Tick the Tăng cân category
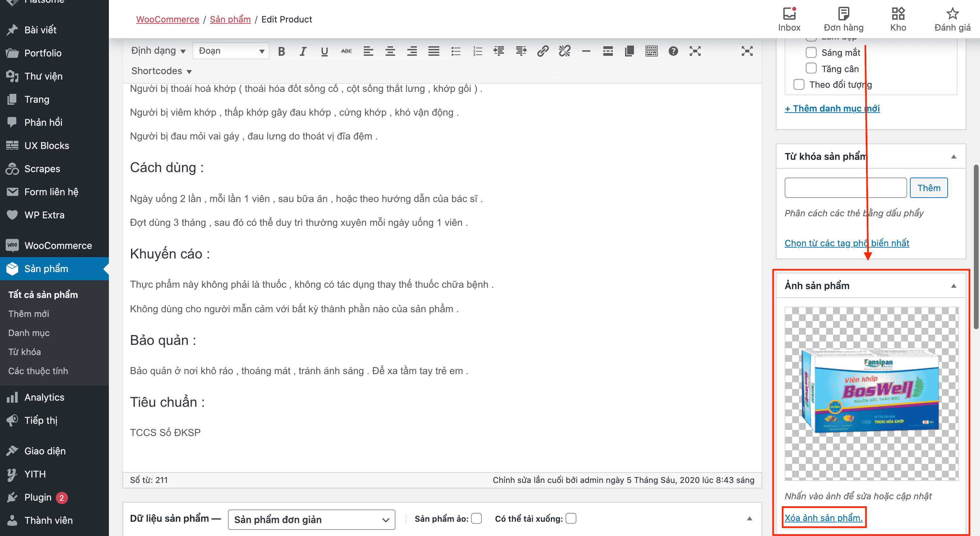This screenshot has height=536, width=980. 811,68
